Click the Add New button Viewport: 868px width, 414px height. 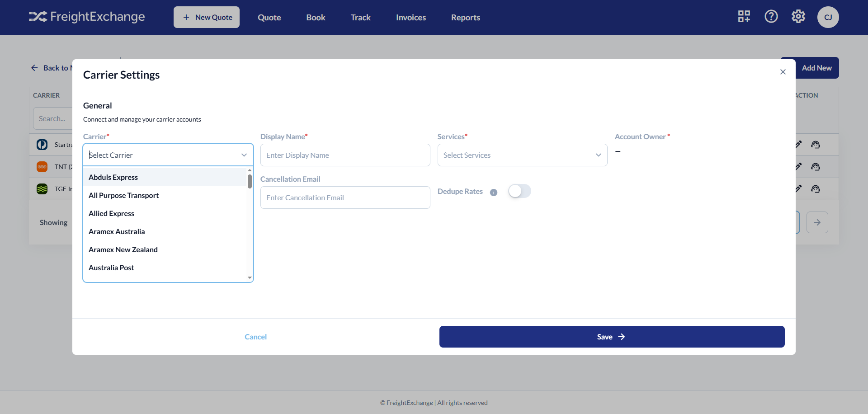816,68
